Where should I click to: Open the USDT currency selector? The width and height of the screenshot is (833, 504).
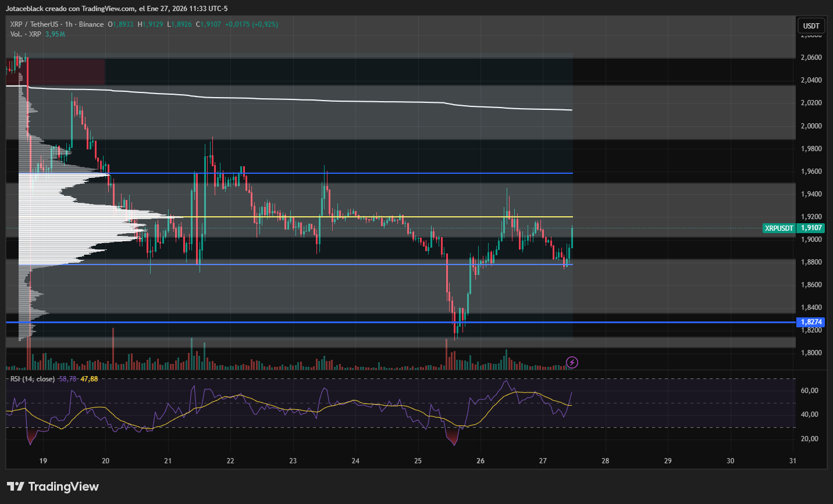pos(811,26)
